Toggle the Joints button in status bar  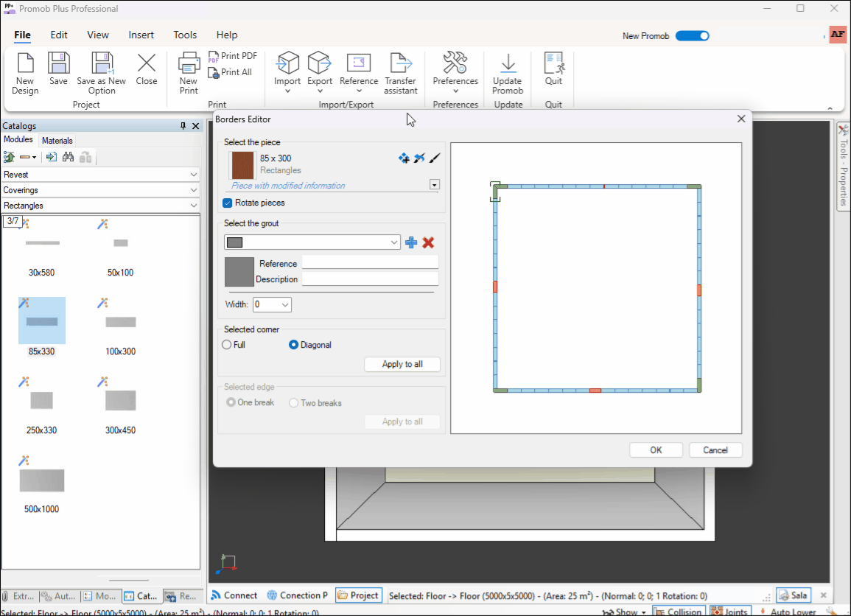pyautogui.click(x=730, y=612)
